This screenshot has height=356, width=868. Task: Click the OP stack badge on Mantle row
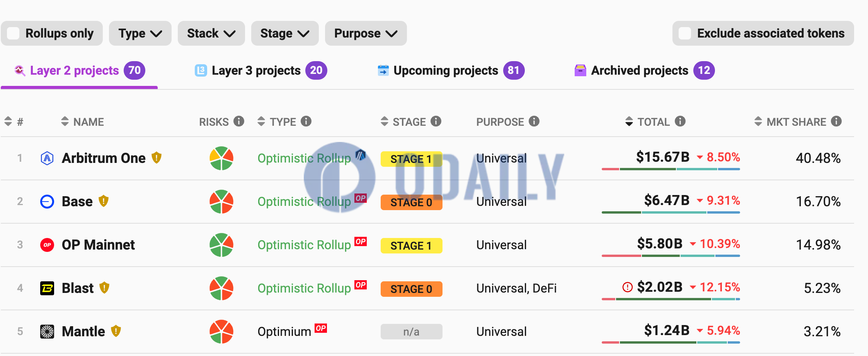(321, 328)
